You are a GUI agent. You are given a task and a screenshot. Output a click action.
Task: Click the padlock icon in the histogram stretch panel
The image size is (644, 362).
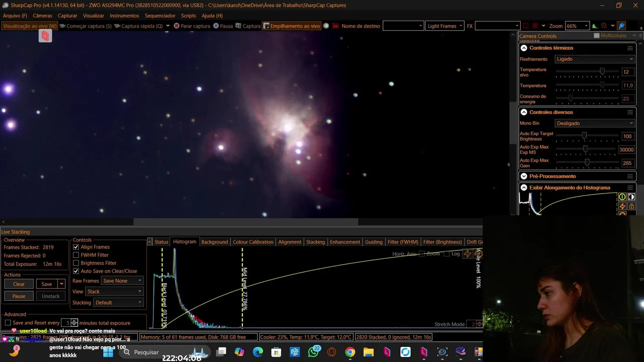coord(631,206)
